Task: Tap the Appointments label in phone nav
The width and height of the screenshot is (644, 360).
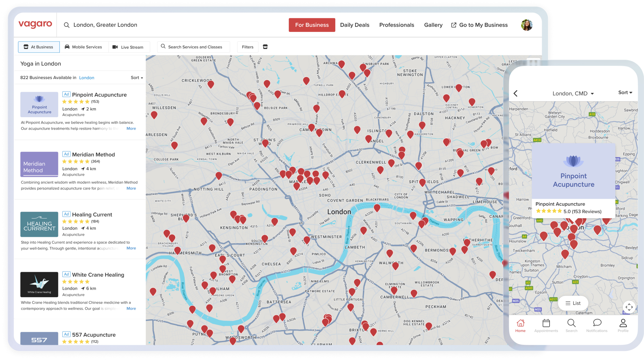Action: pos(546,331)
